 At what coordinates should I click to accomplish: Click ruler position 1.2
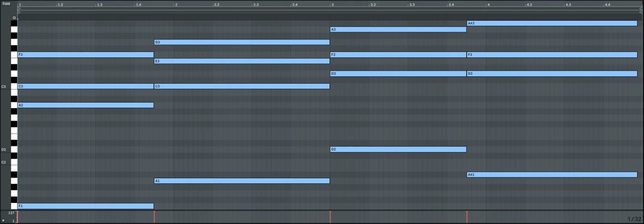pos(60,5)
